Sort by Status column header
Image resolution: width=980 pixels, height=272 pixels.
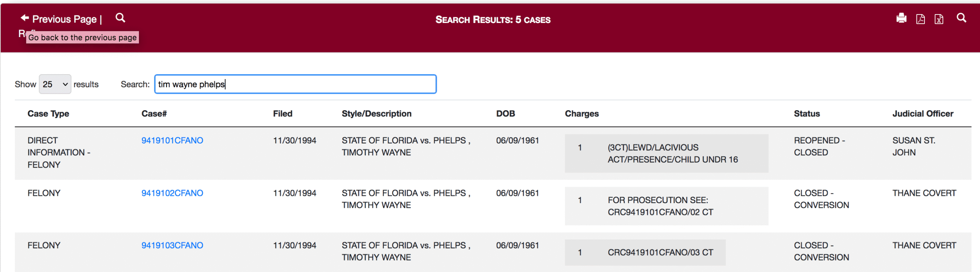point(807,114)
